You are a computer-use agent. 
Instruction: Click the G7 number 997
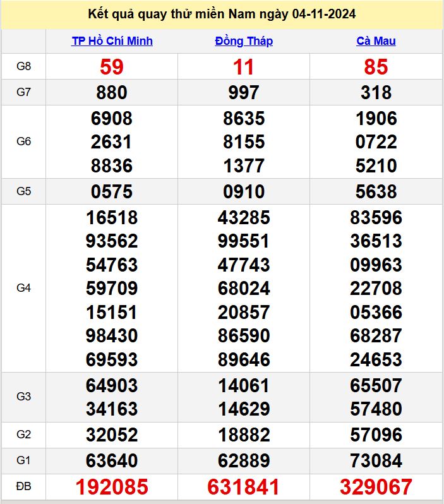click(243, 93)
